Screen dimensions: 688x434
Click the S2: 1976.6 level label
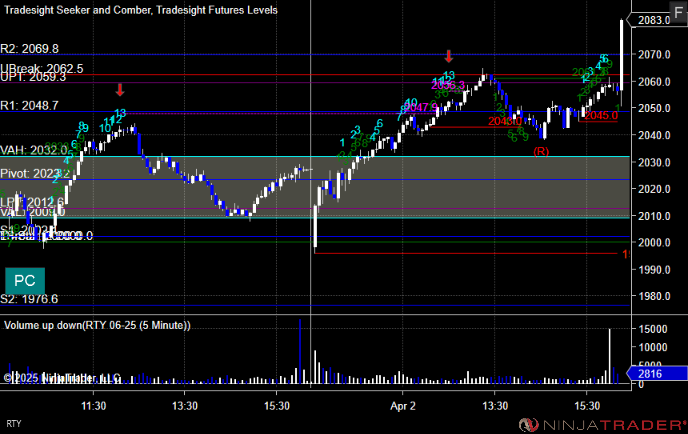point(29,299)
